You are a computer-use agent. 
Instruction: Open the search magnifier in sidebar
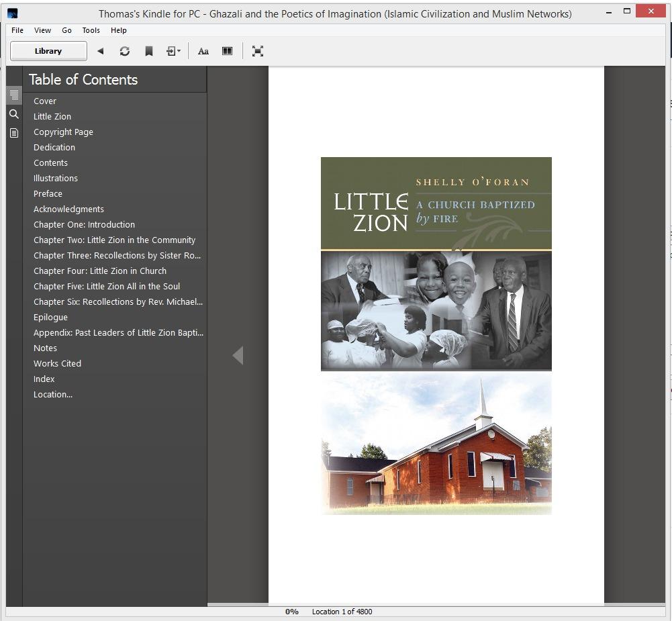(13, 114)
